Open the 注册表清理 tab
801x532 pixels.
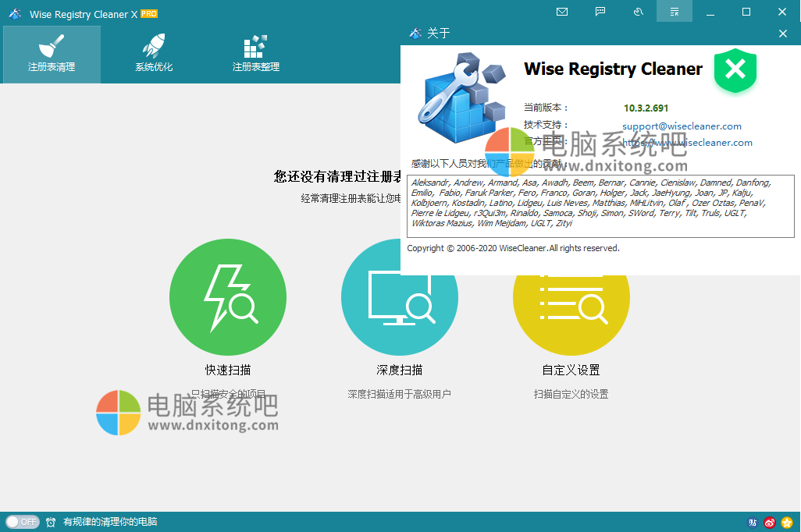click(52, 54)
